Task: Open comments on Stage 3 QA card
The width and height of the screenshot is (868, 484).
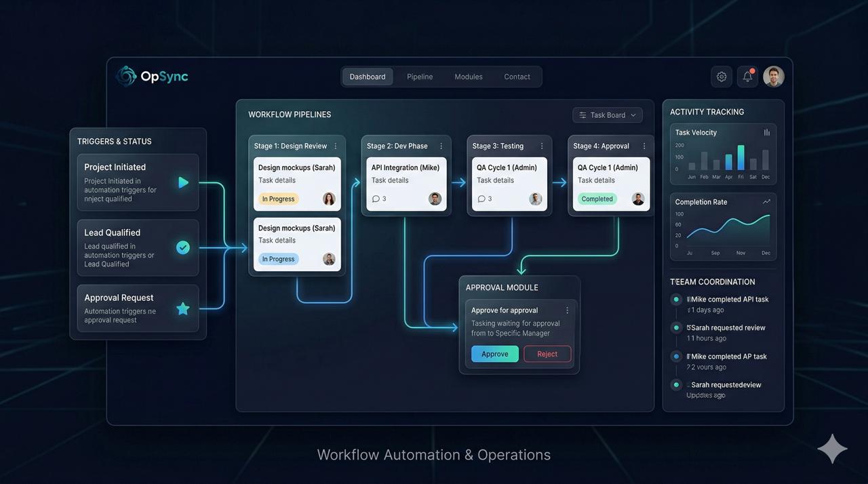Action: (485, 199)
